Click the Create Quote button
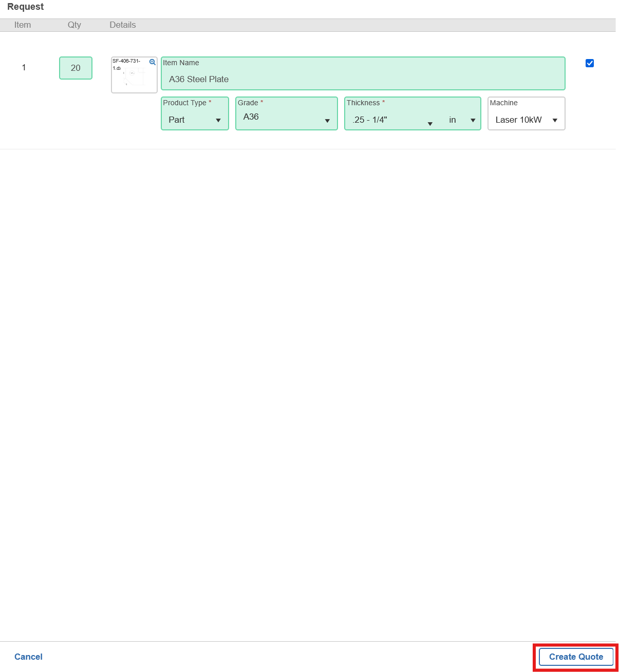The height and width of the screenshot is (672, 619). point(576,657)
